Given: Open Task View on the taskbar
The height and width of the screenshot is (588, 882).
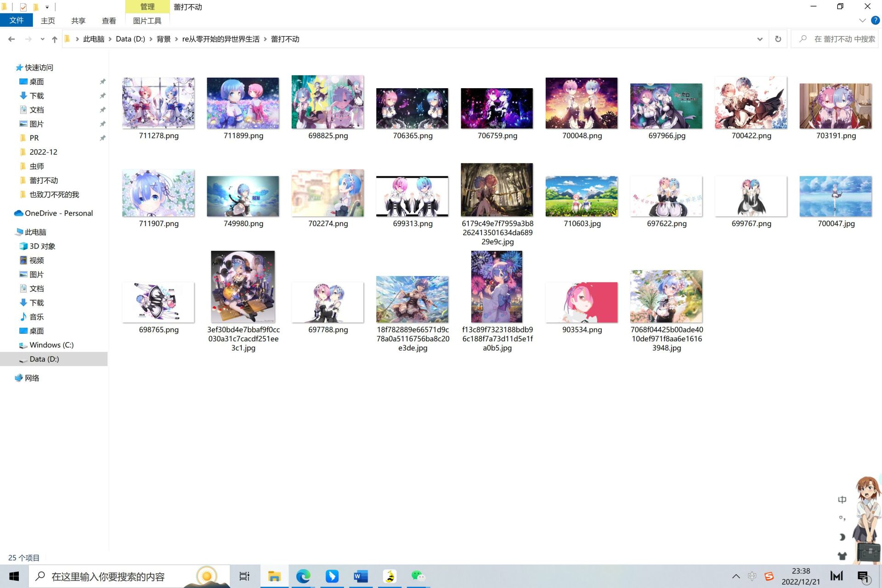Looking at the screenshot, I should pyautogui.click(x=244, y=576).
